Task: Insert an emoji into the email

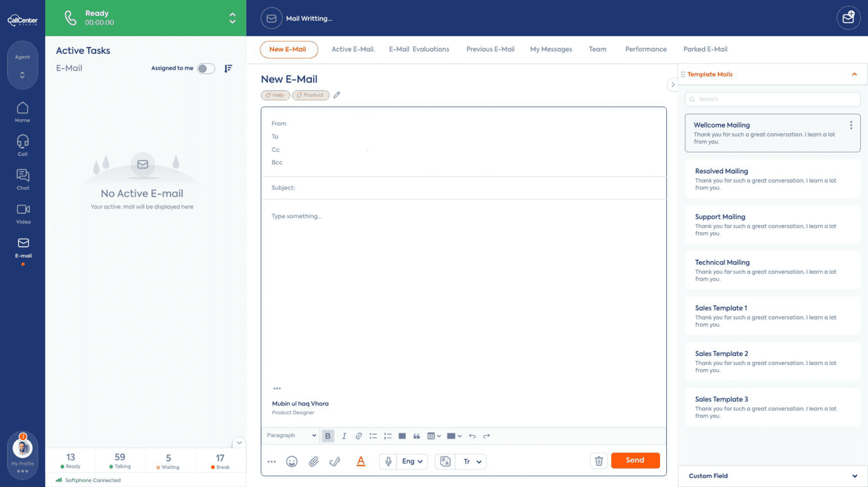Action: (x=292, y=462)
